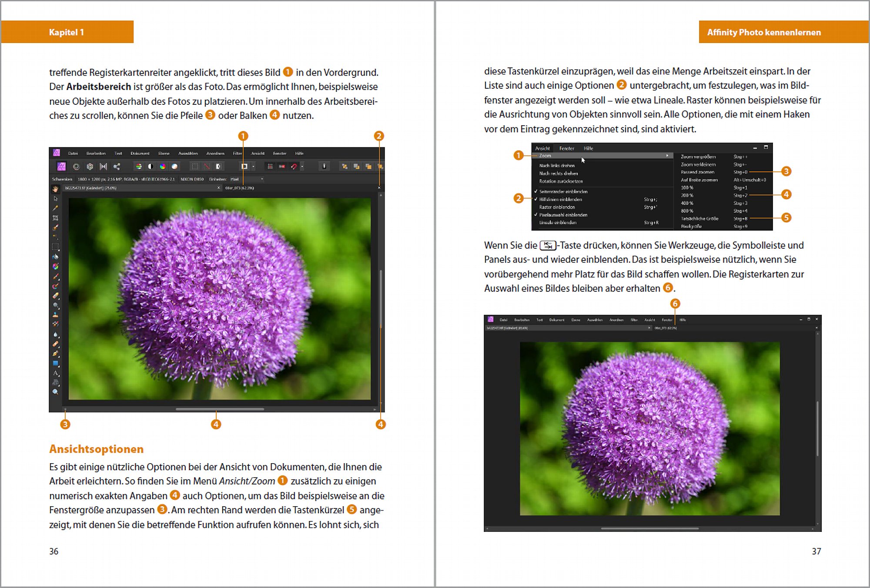Choose Tatsächliche Größe in Zoom submenu
Viewport: 870px width, 588px height.
(x=723, y=219)
